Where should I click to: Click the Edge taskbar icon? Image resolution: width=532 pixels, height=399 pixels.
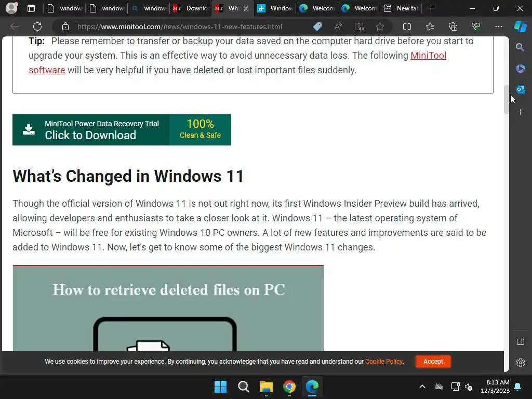pos(312,387)
